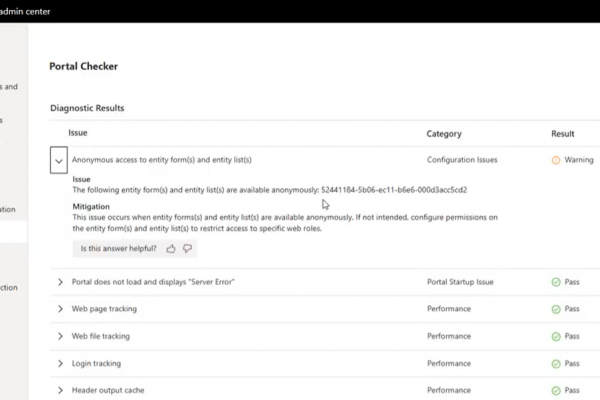Click the thumbs up helpful icon

[171, 248]
